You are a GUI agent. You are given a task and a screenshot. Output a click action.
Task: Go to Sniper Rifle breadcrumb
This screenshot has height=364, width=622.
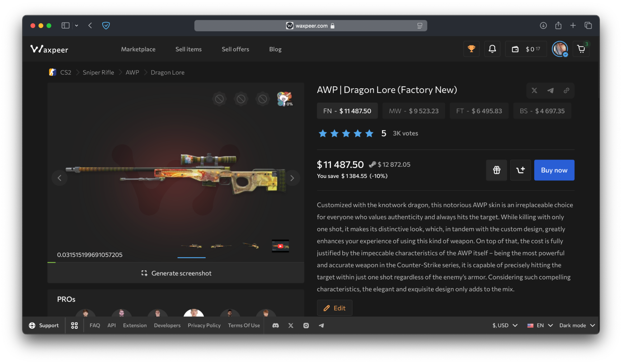[98, 72]
